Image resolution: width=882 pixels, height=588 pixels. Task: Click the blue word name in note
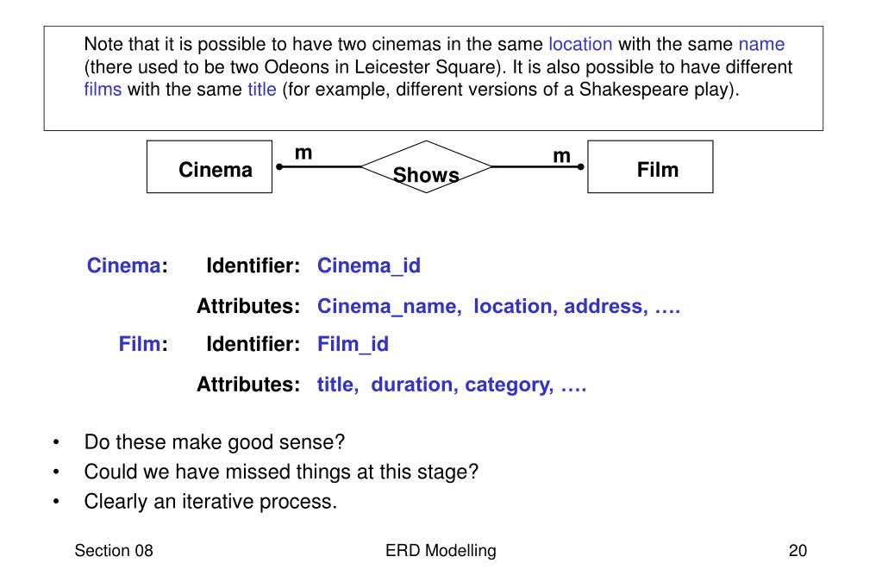(x=761, y=44)
